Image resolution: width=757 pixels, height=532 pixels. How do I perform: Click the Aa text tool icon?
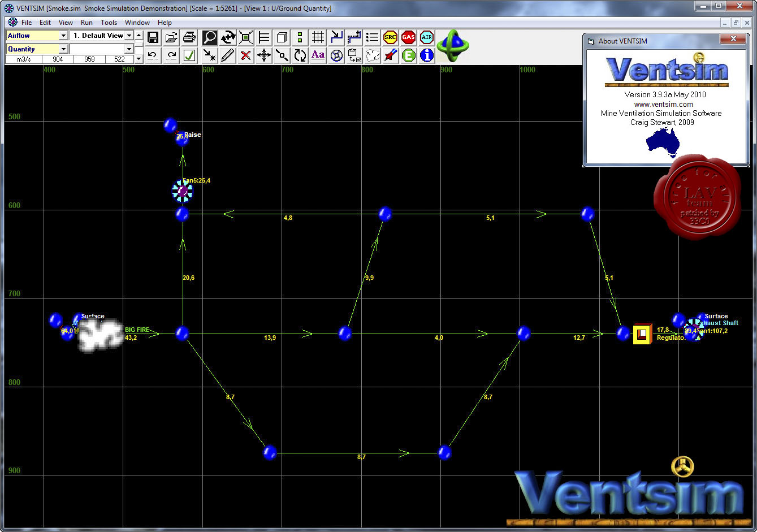pos(318,55)
